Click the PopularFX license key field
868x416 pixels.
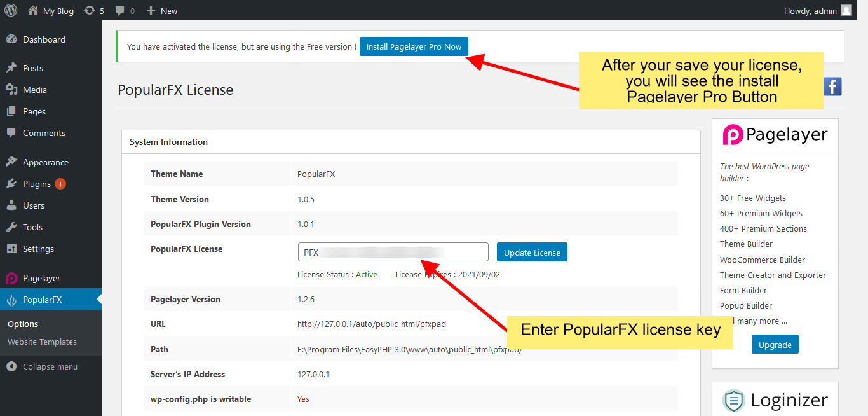tap(393, 252)
